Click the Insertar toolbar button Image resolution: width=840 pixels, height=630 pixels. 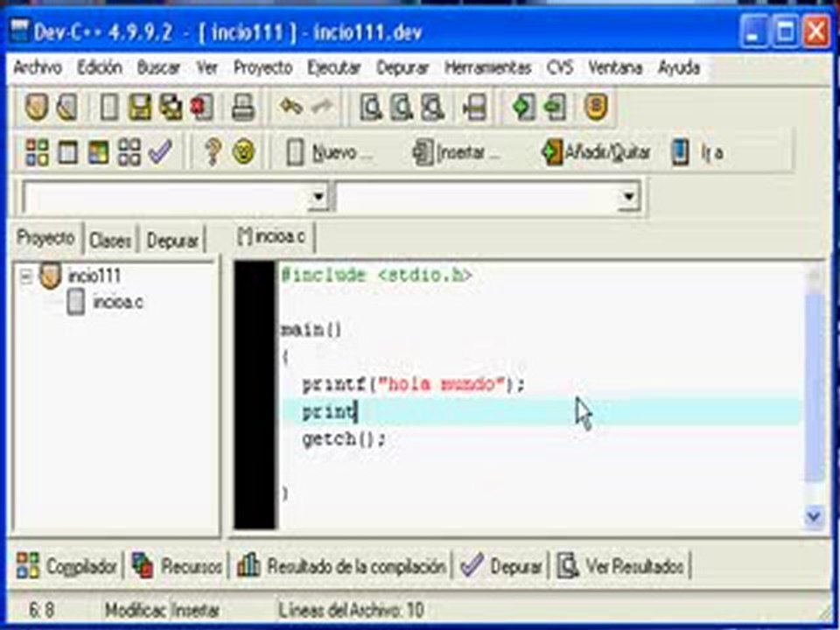click(x=456, y=152)
